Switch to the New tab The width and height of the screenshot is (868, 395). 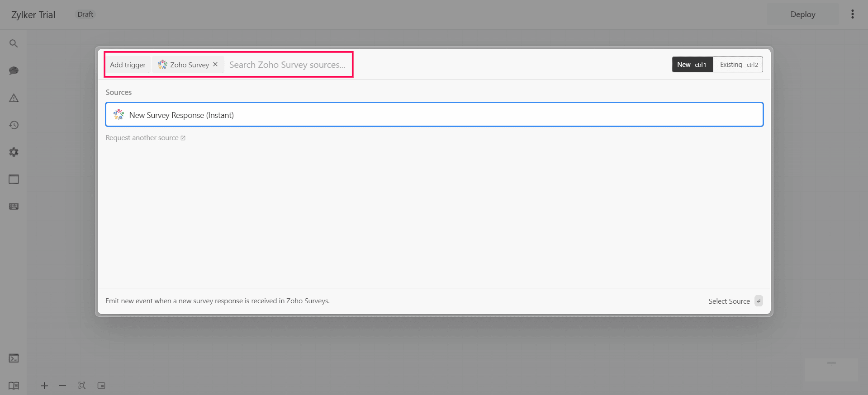(x=693, y=65)
